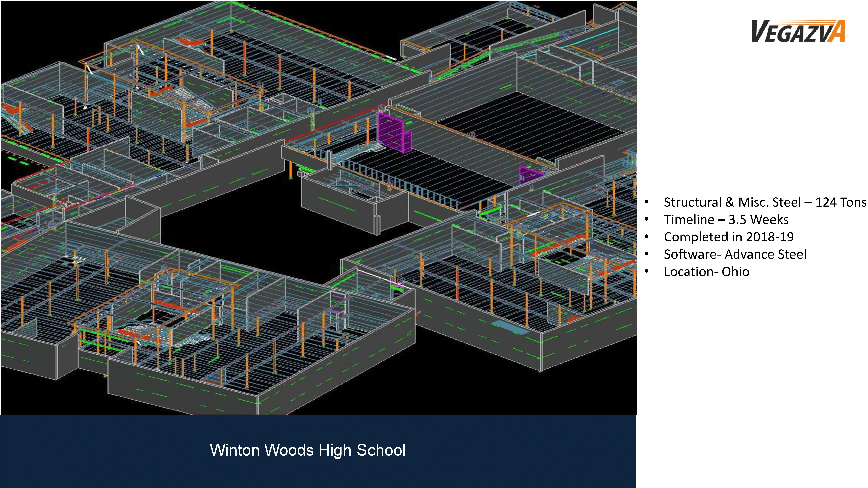Click the bullet before Completed in 2018-19
868x488 pixels.
pyautogui.click(x=646, y=237)
